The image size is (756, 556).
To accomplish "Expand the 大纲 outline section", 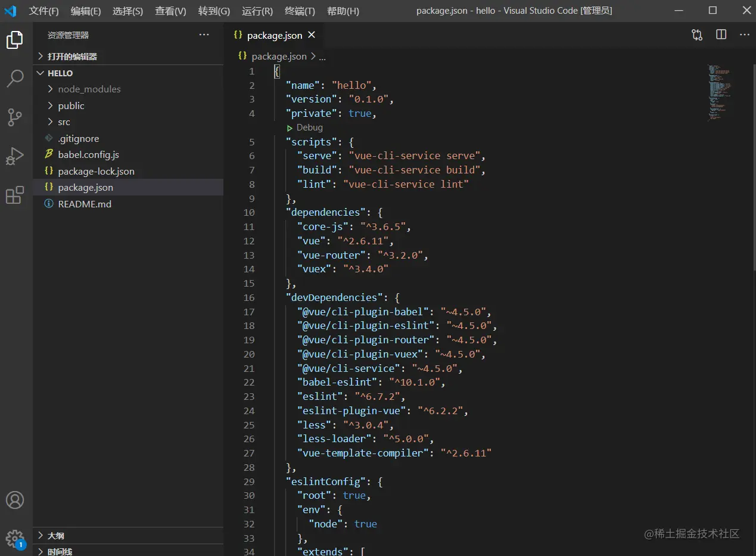I will point(128,536).
